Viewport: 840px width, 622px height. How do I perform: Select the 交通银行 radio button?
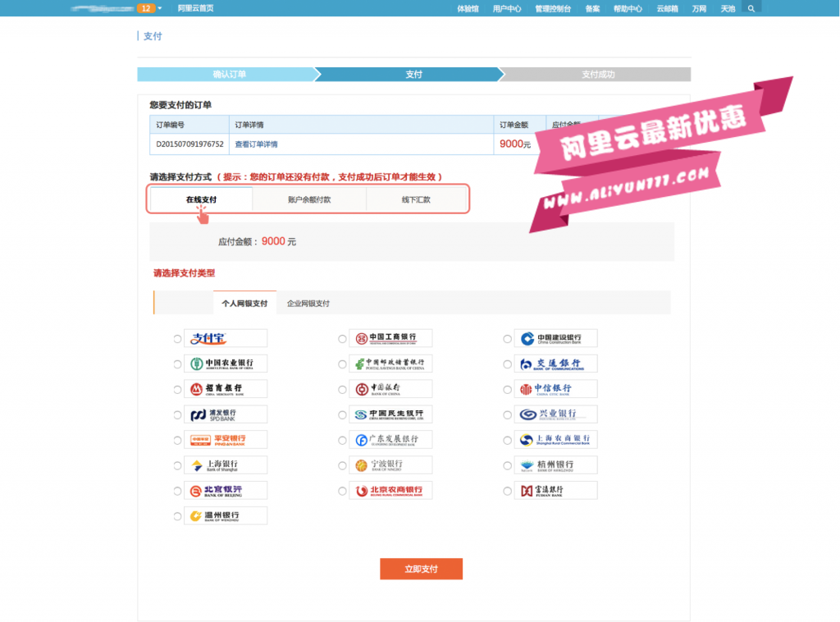507,364
